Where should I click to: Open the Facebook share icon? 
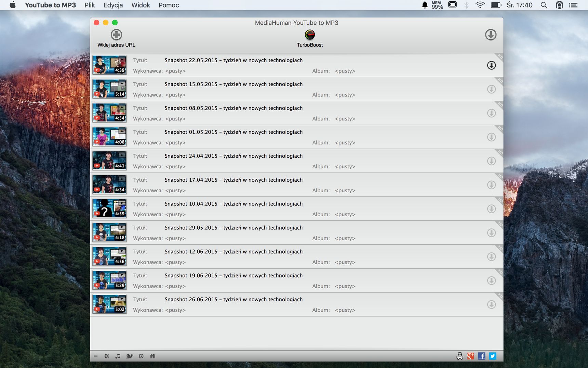click(x=482, y=356)
